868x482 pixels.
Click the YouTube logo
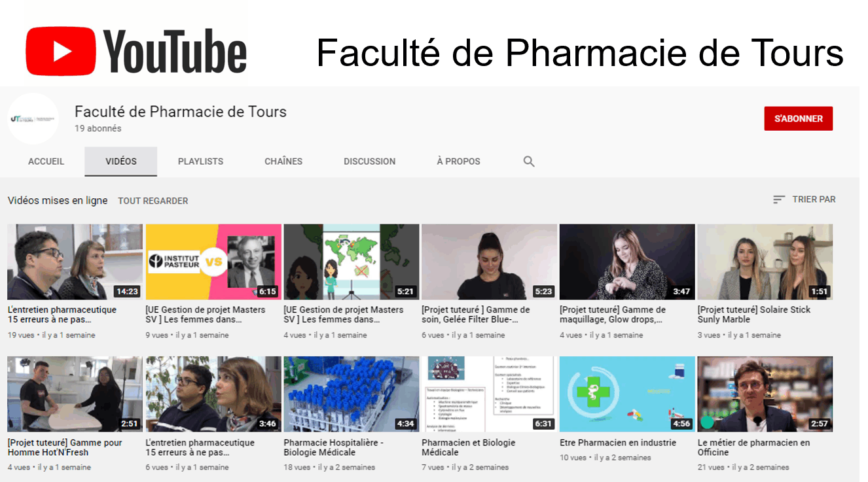tap(136, 52)
